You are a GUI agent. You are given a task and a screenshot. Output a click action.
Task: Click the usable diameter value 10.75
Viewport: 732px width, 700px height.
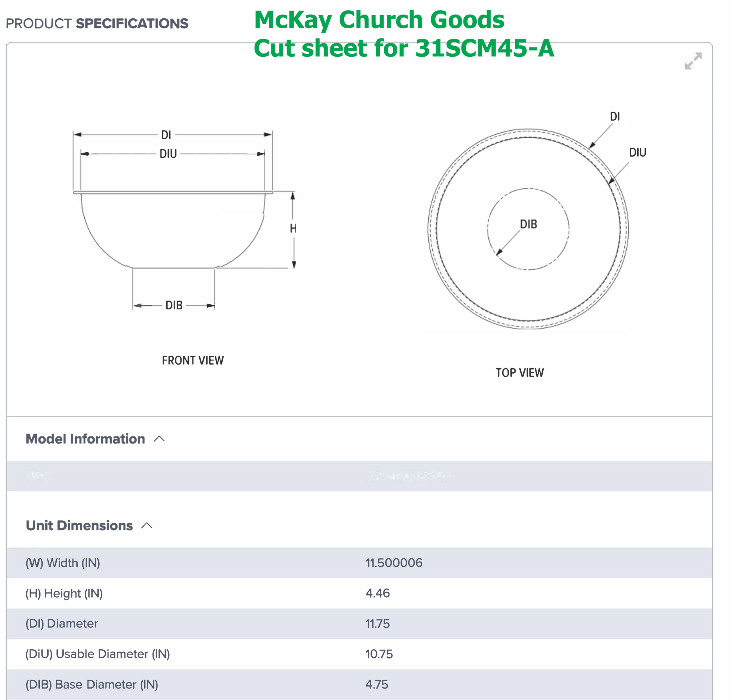coord(379,654)
